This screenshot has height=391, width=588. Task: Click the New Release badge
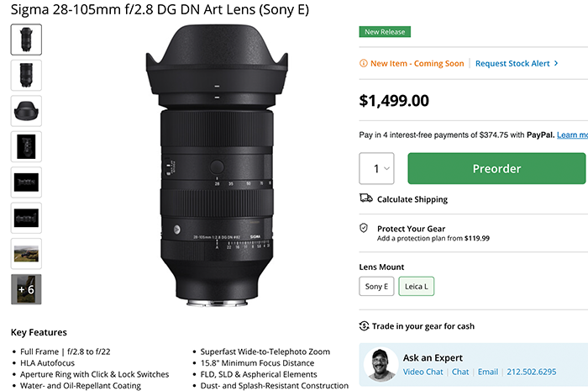385,32
